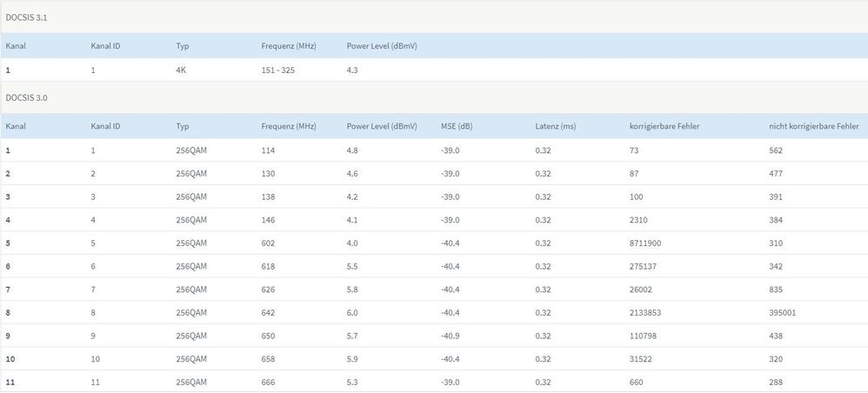Select the 114 MHz frequency cell

[269, 150]
